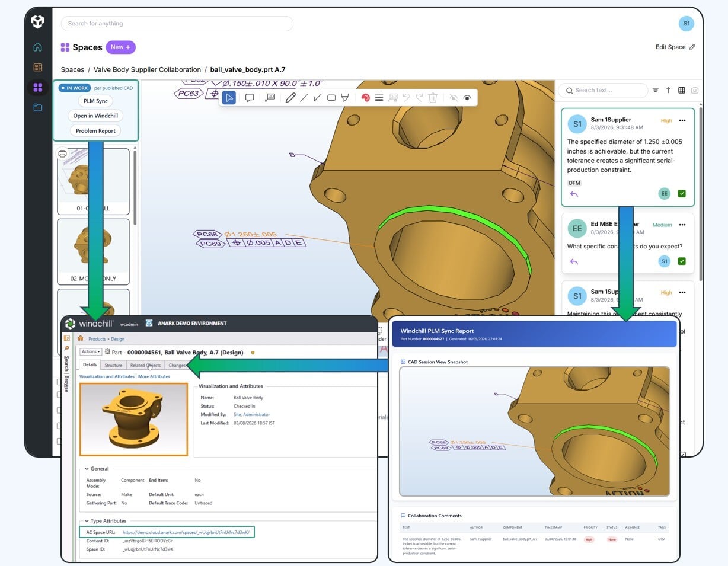Click the IN WORK status badge

point(74,88)
